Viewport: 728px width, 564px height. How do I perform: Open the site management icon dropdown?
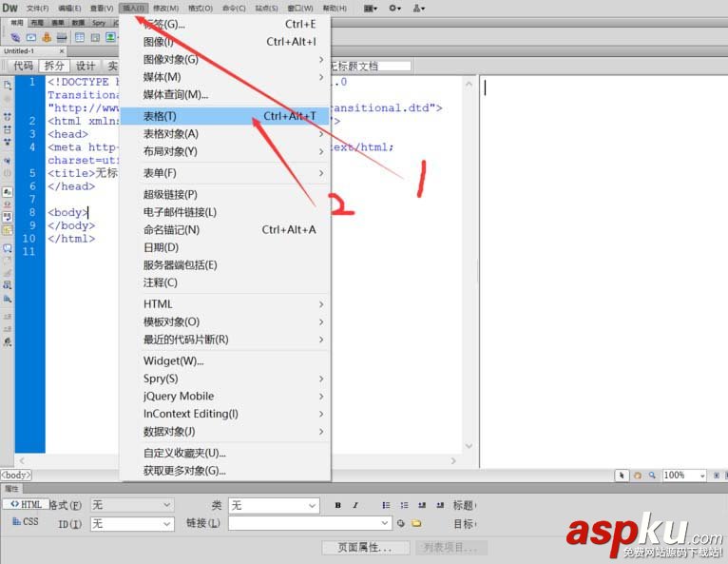coord(419,8)
